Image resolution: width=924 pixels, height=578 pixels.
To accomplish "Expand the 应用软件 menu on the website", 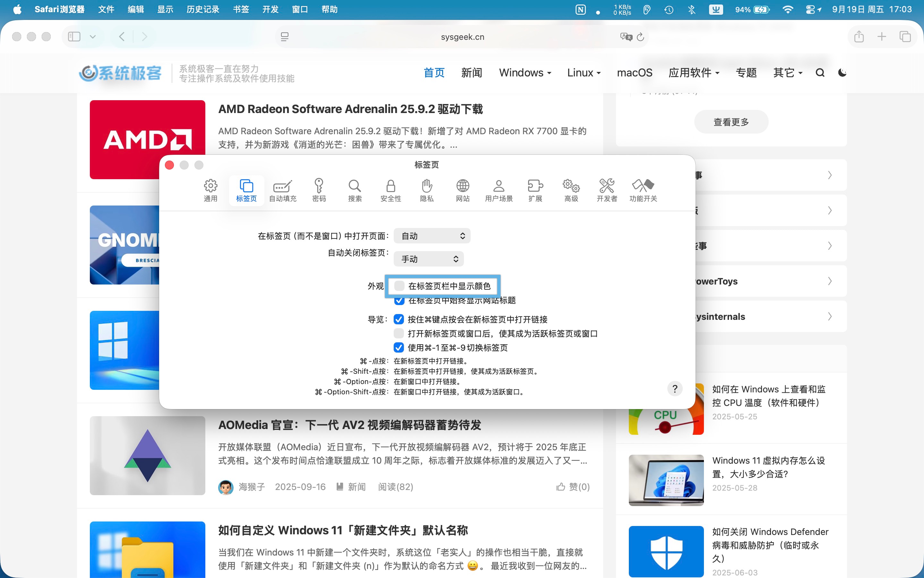I will [694, 73].
